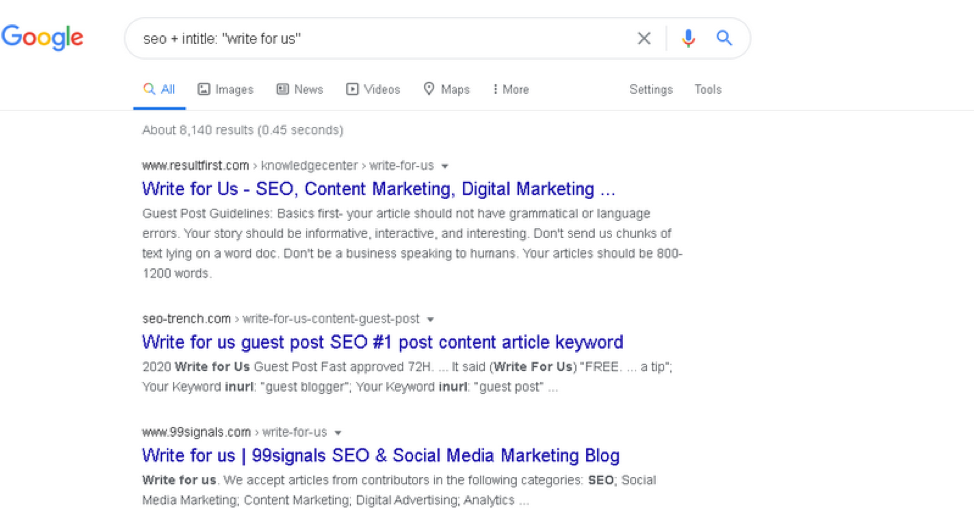974x508 pixels.
Task: Open the Tools options
Action: coord(708,90)
